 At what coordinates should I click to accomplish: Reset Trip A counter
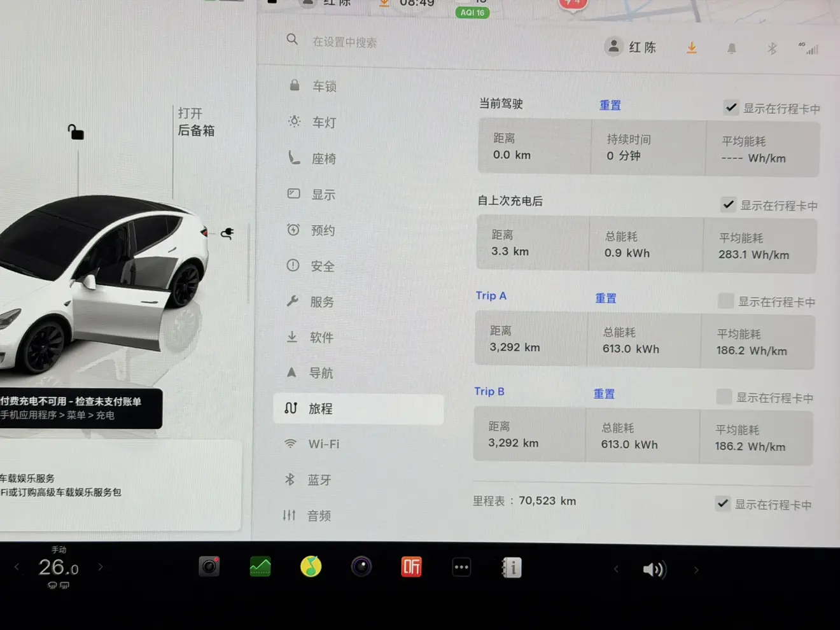tap(605, 298)
